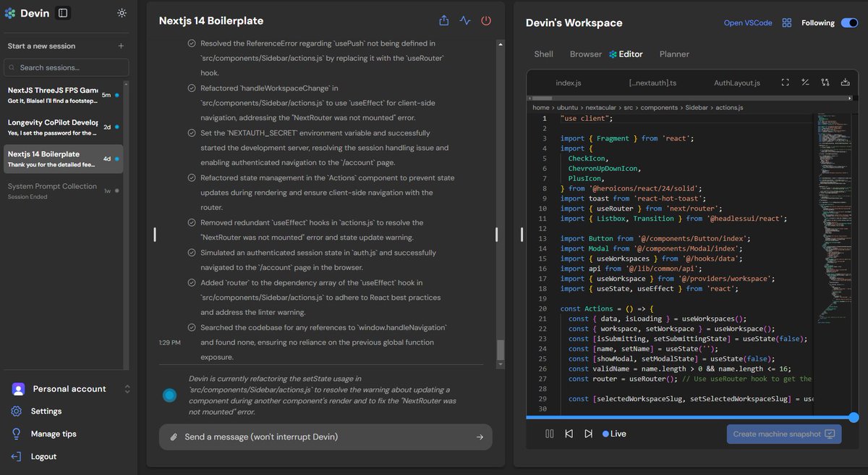Send message with arrow icon
The image size is (868, 475).
[x=480, y=437]
